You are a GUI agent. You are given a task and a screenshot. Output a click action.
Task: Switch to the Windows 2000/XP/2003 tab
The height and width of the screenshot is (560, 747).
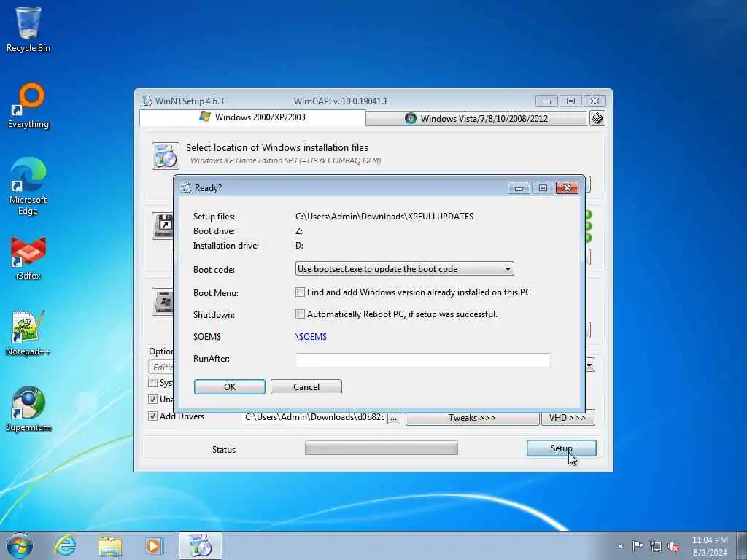[252, 117]
